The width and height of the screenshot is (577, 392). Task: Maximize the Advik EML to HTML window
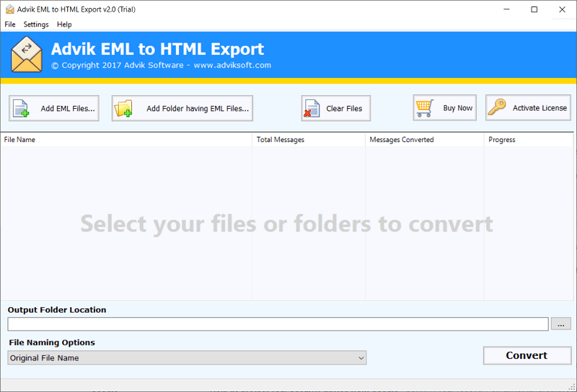(x=534, y=9)
